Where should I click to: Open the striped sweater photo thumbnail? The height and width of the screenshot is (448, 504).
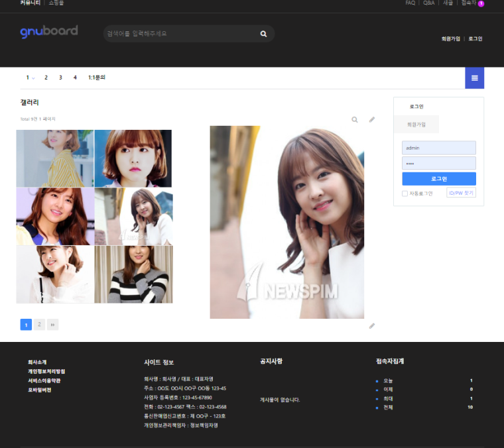pos(133,274)
